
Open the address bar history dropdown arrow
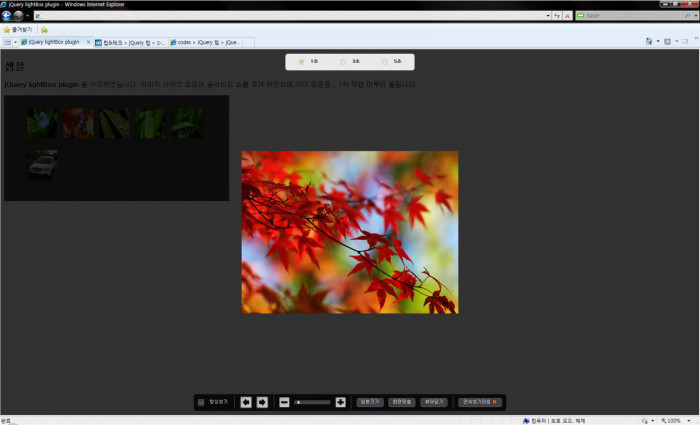(547, 16)
